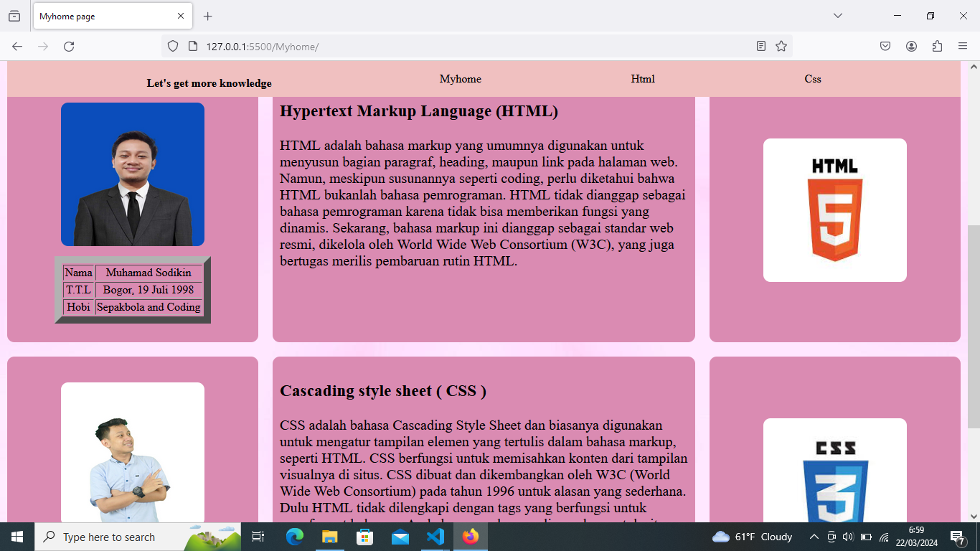The width and height of the screenshot is (980, 551).
Task: Click the HTML5 logo image
Action: pos(834,210)
